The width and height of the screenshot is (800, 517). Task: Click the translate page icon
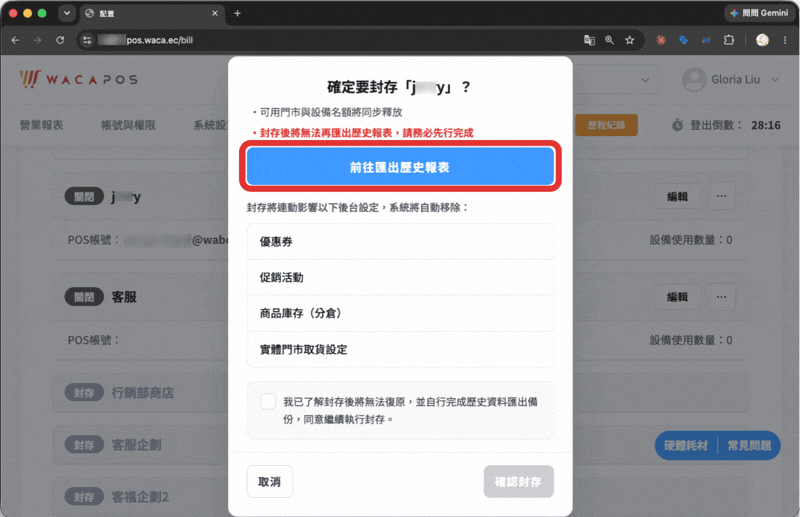(589, 40)
